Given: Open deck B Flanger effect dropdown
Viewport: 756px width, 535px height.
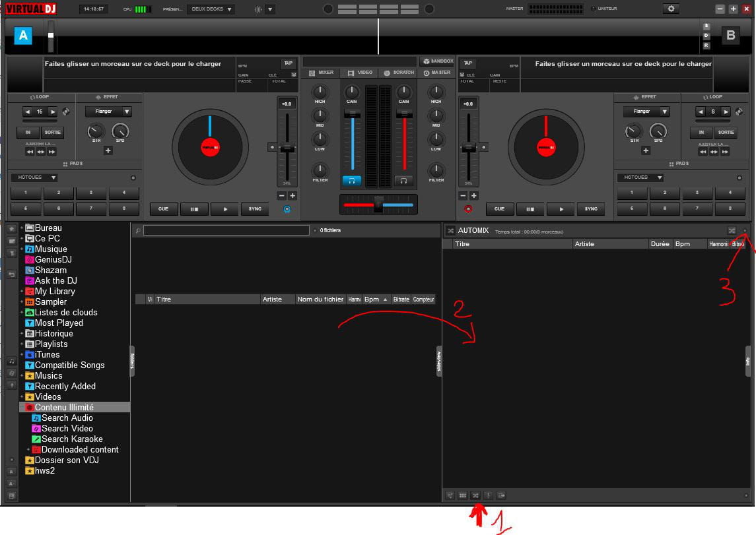Looking at the screenshot, I should (x=646, y=111).
